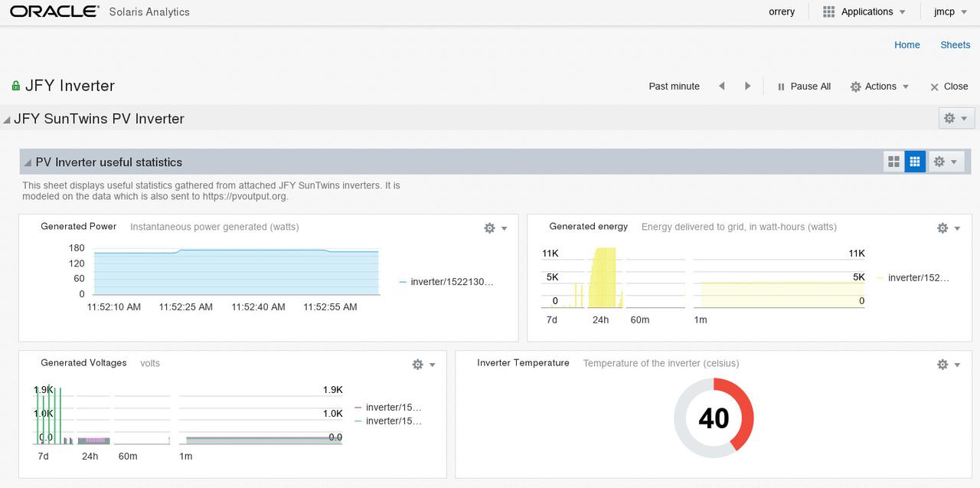
Task: Collapse the JFY SunTwins PV Inverter section
Action: click(7, 120)
